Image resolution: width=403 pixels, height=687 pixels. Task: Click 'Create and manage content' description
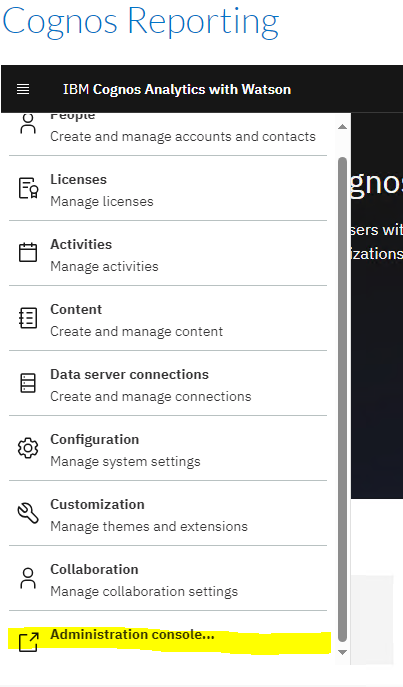[x=136, y=332]
